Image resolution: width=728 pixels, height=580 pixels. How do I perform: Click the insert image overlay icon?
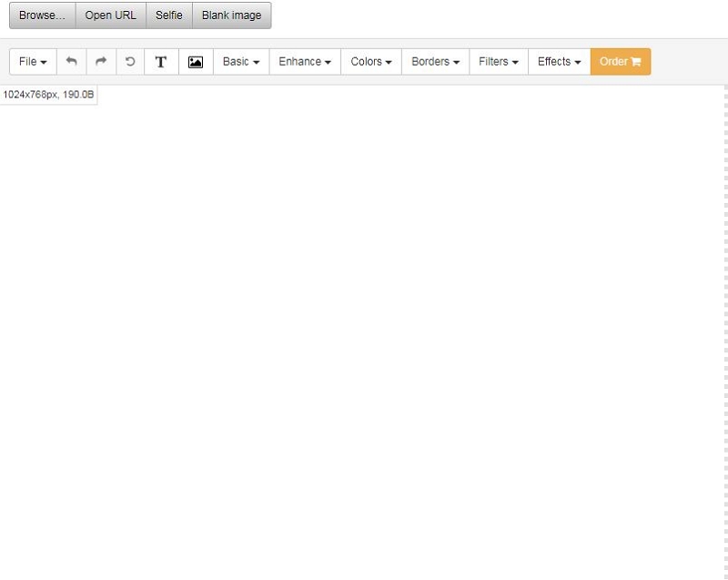[196, 62]
